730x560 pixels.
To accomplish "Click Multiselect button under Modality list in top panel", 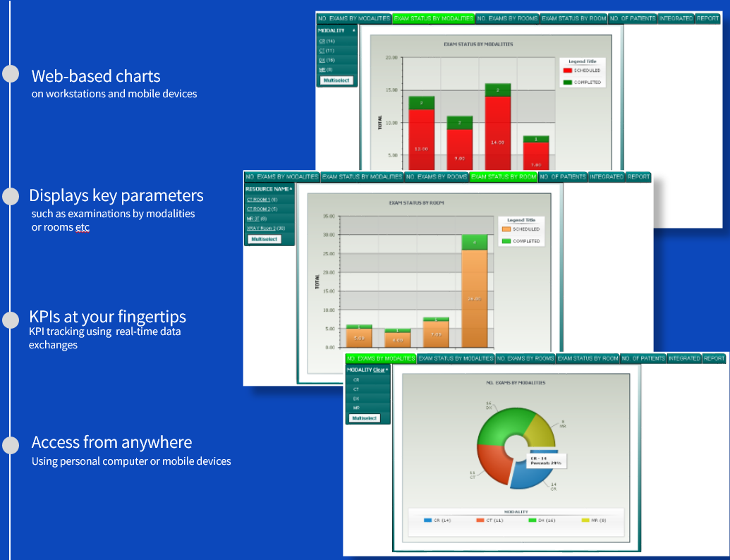I will tap(336, 80).
